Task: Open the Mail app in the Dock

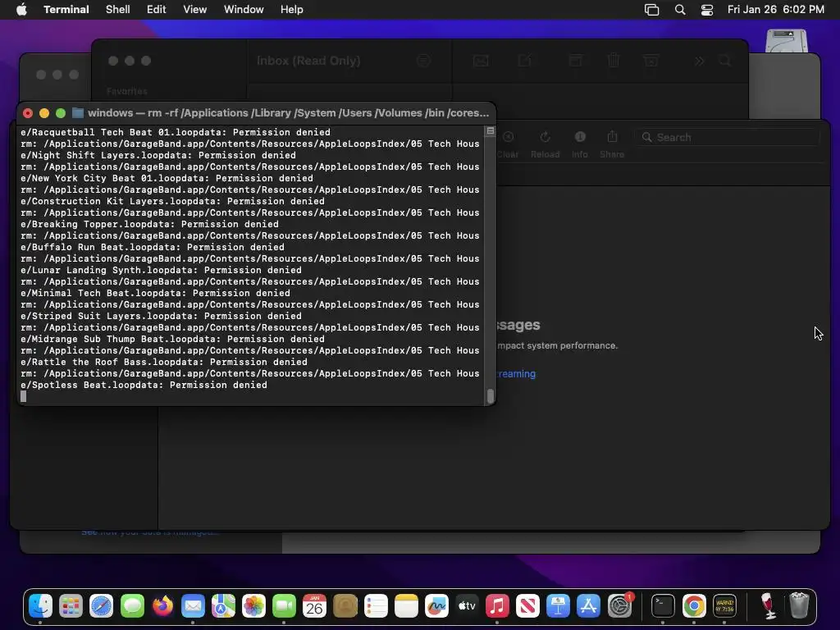Action: click(x=193, y=606)
